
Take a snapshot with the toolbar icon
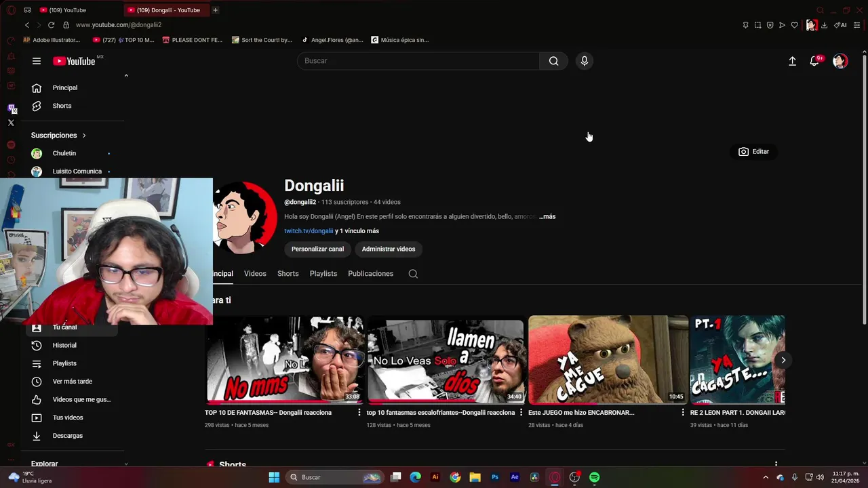click(757, 25)
